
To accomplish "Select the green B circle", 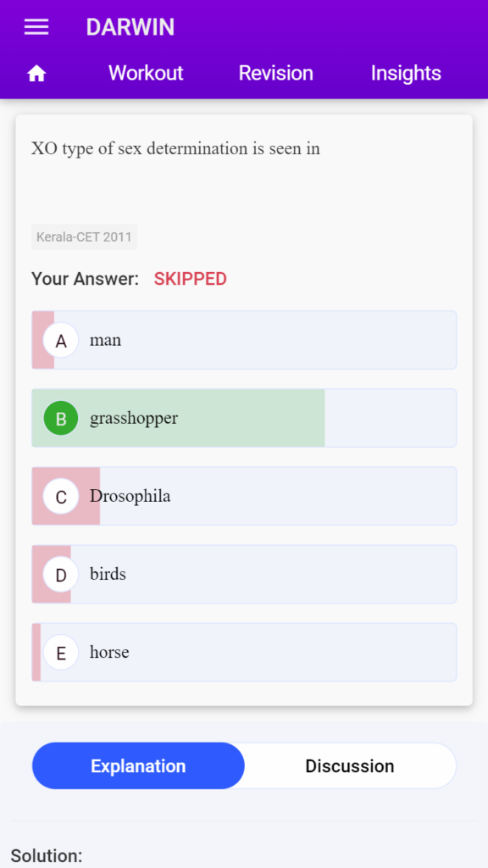I will 61,418.
